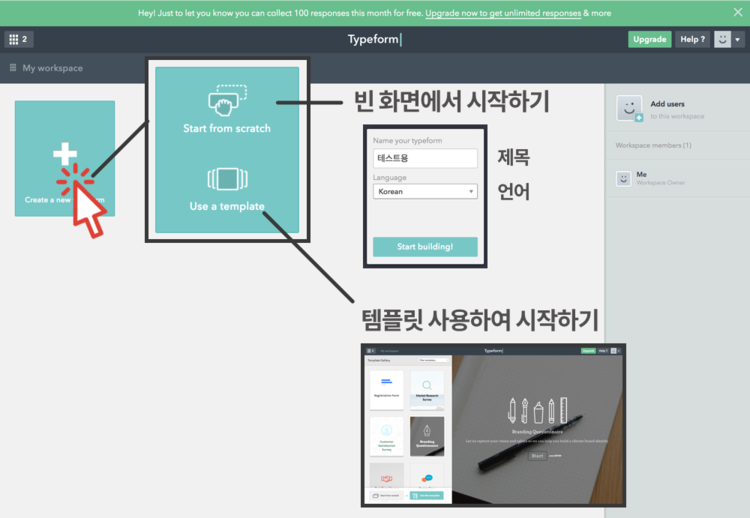The image size is (750, 518).
Task: Click the My workspace list icon
Action: coord(13,67)
